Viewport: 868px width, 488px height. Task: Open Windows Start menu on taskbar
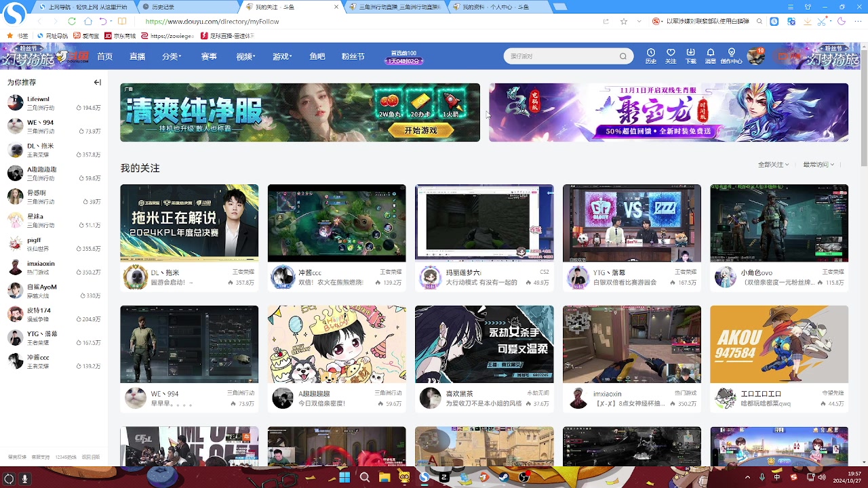344,477
